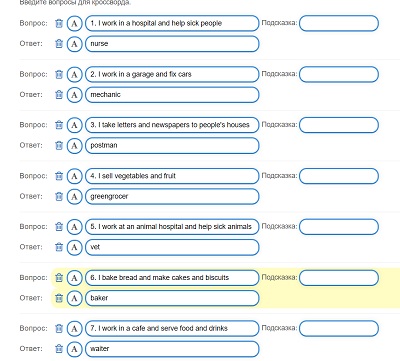Open 'A' formatting for question 5
This screenshot has width=400, height=361.
coord(74,227)
